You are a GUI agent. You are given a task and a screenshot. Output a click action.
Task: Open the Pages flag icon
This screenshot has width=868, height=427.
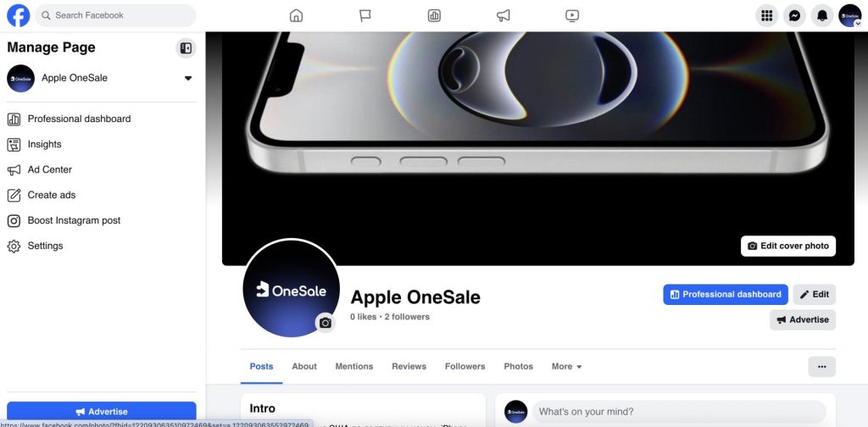pyautogui.click(x=364, y=15)
